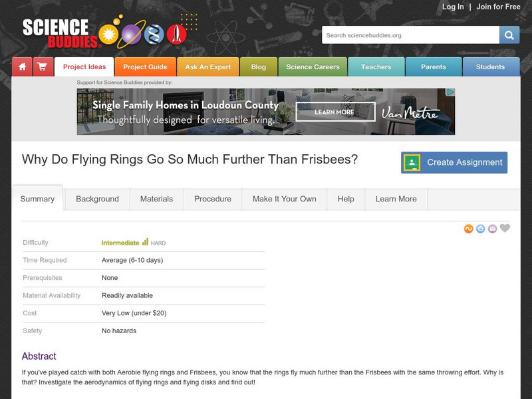The height and width of the screenshot is (399, 532).
Task: Click the Science Buddies logo
Action: tap(104, 33)
